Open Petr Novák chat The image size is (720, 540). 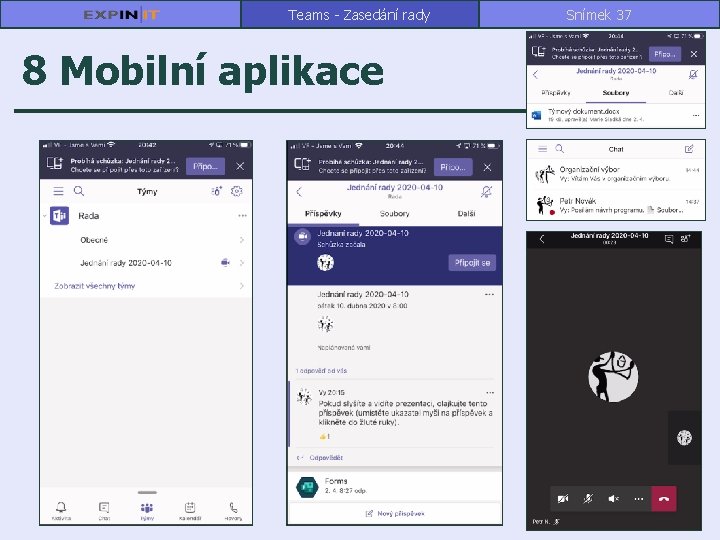[615, 205]
